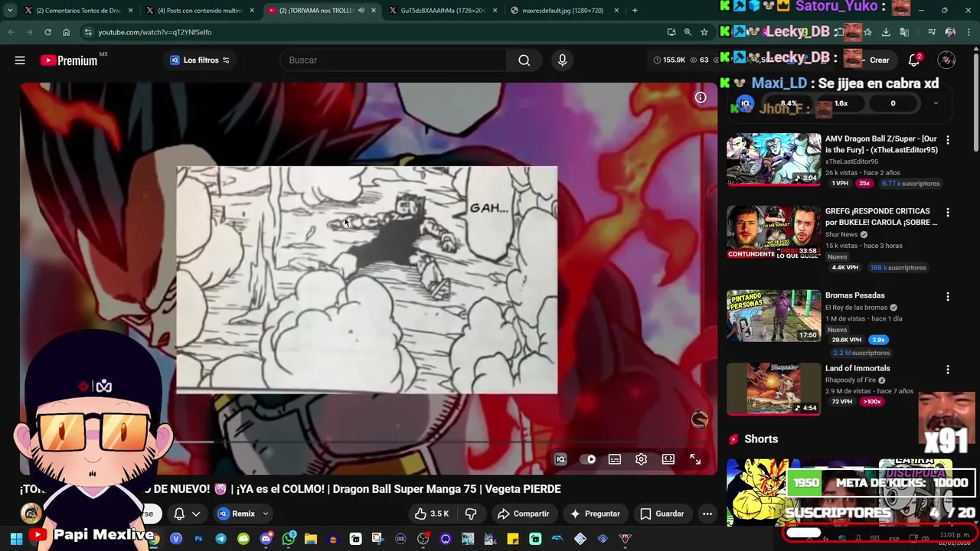Click the IQ icon in player controls
The image size is (980, 551).
pos(560,459)
